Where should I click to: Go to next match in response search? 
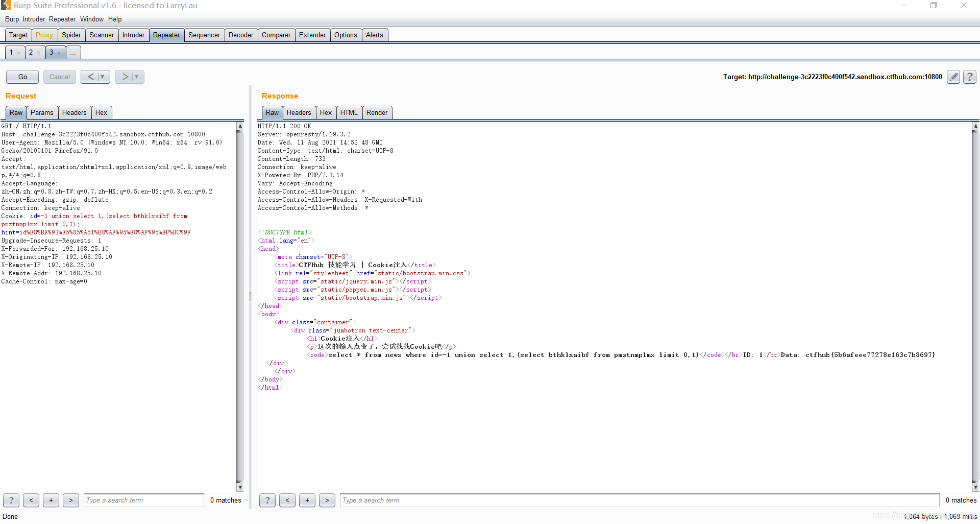click(x=327, y=501)
